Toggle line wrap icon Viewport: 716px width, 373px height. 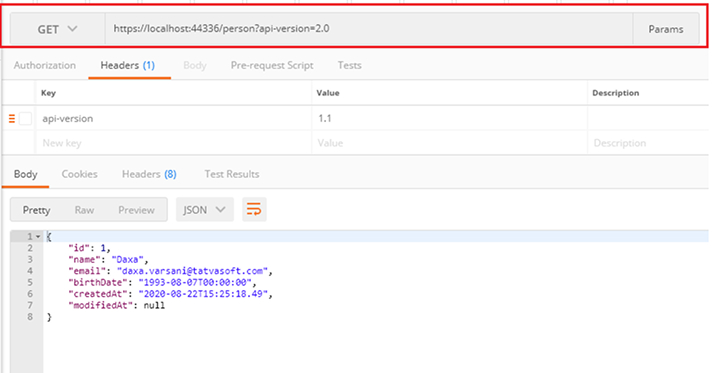(x=254, y=210)
